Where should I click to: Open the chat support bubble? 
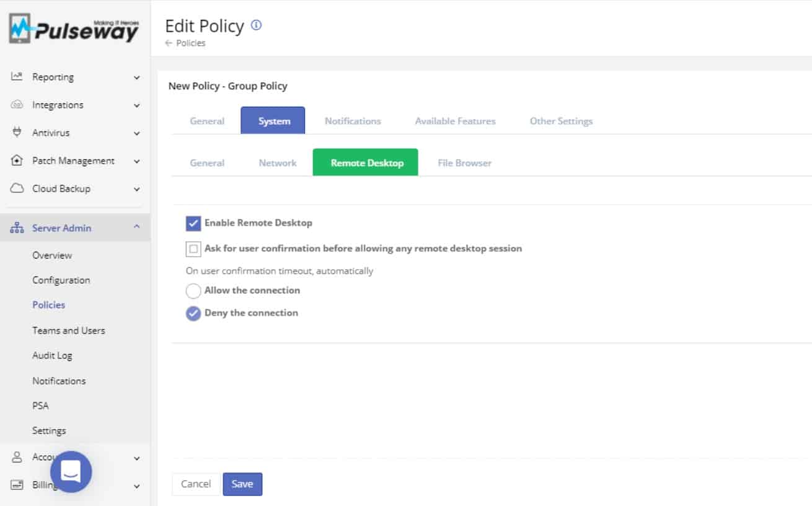pyautogui.click(x=71, y=472)
